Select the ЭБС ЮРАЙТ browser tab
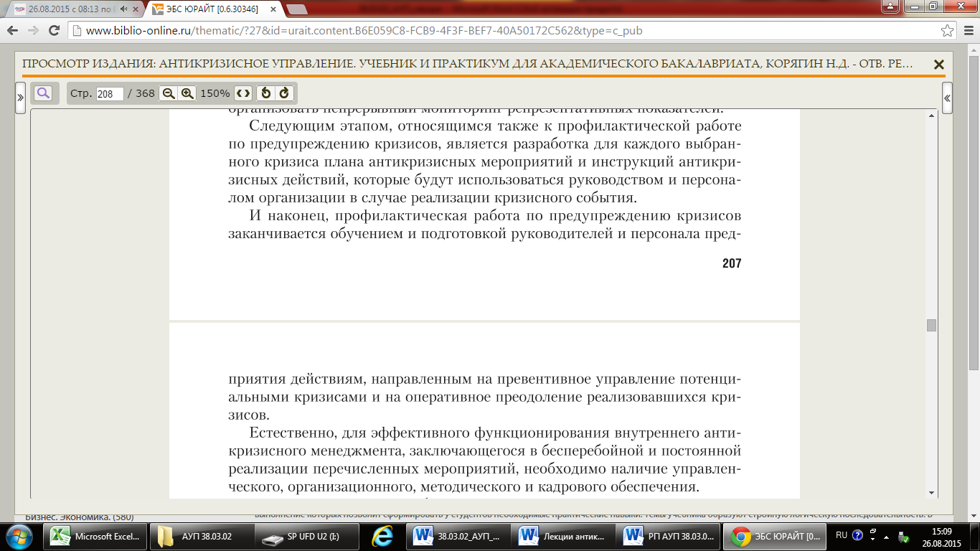The height and width of the screenshot is (551, 980). click(x=215, y=9)
